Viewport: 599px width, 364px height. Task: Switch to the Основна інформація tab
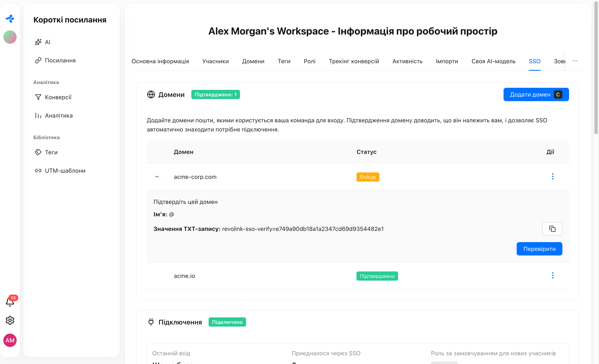pyautogui.click(x=160, y=61)
